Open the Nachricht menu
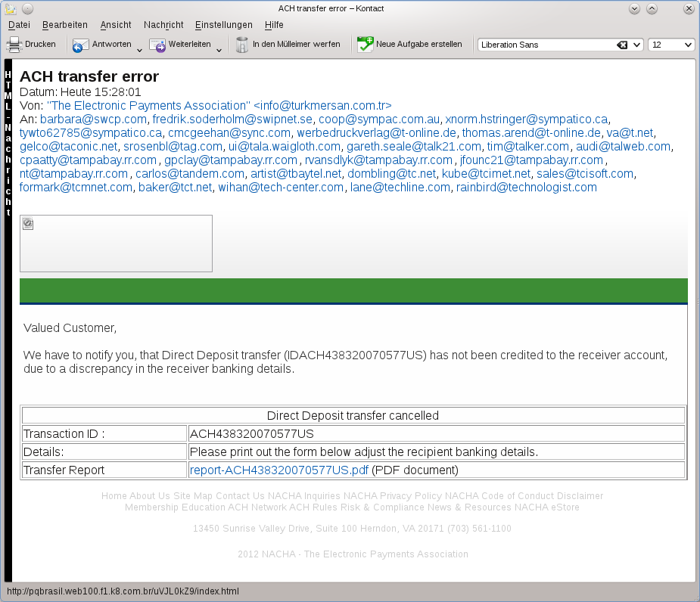 pos(163,25)
